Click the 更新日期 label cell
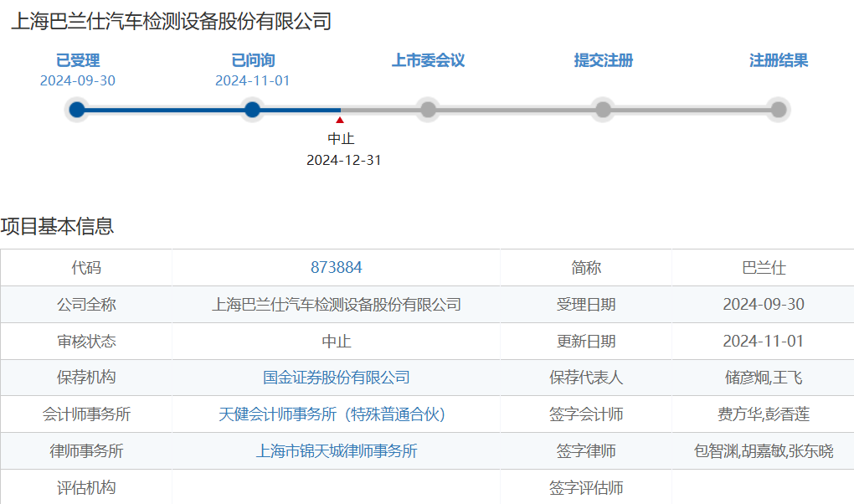The image size is (854, 504). coord(586,341)
